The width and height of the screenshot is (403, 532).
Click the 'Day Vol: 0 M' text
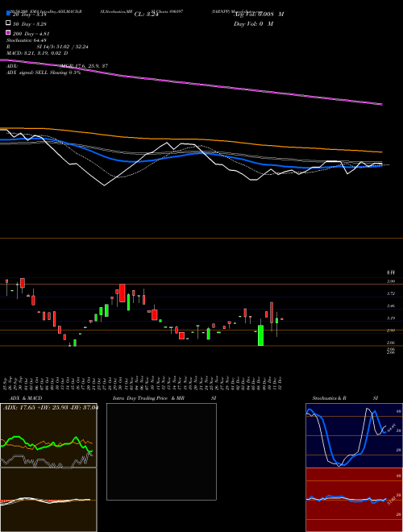coord(253,23)
